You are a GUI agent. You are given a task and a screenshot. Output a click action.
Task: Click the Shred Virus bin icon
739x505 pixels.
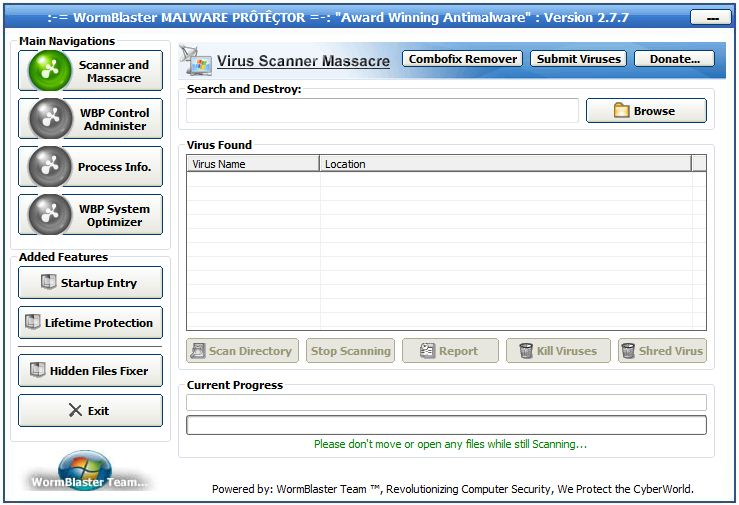[x=628, y=351]
